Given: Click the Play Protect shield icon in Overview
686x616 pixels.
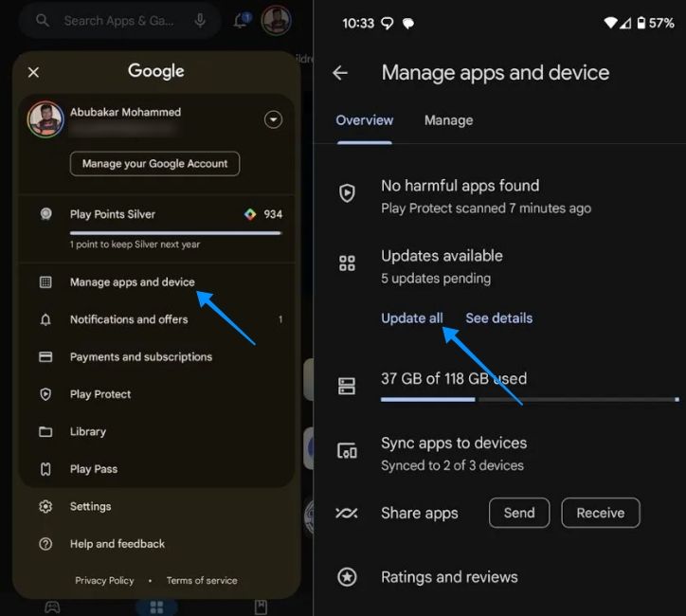Looking at the screenshot, I should pyautogui.click(x=348, y=193).
